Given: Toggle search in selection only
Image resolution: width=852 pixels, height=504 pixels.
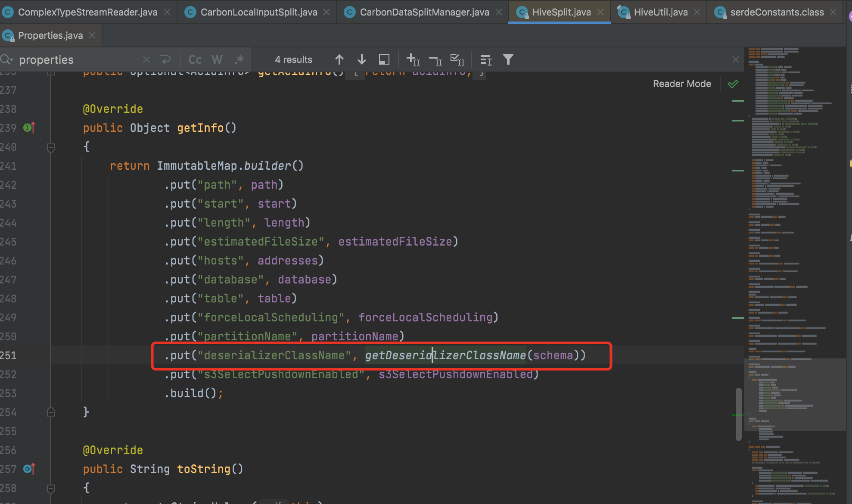Looking at the screenshot, I should pos(384,59).
